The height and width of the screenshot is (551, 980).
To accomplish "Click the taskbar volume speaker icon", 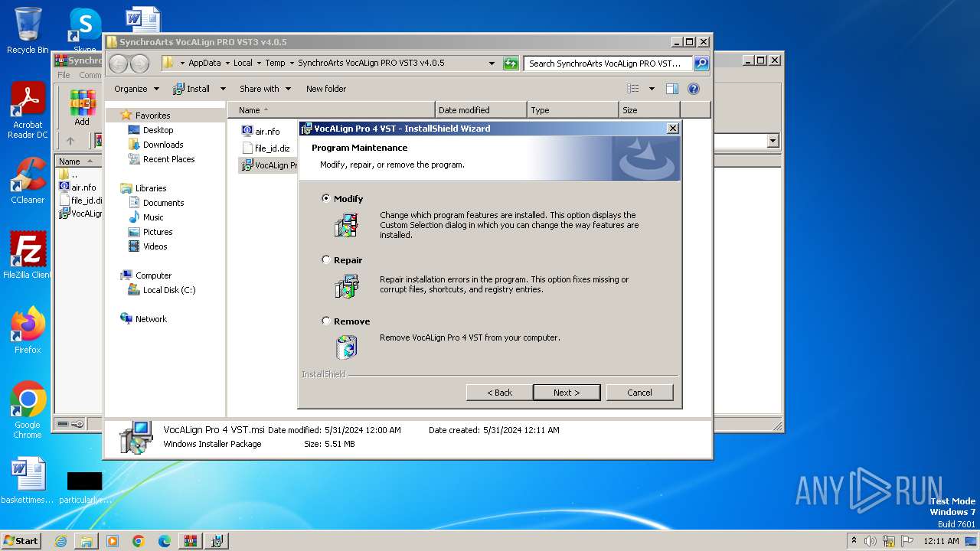I will click(871, 541).
